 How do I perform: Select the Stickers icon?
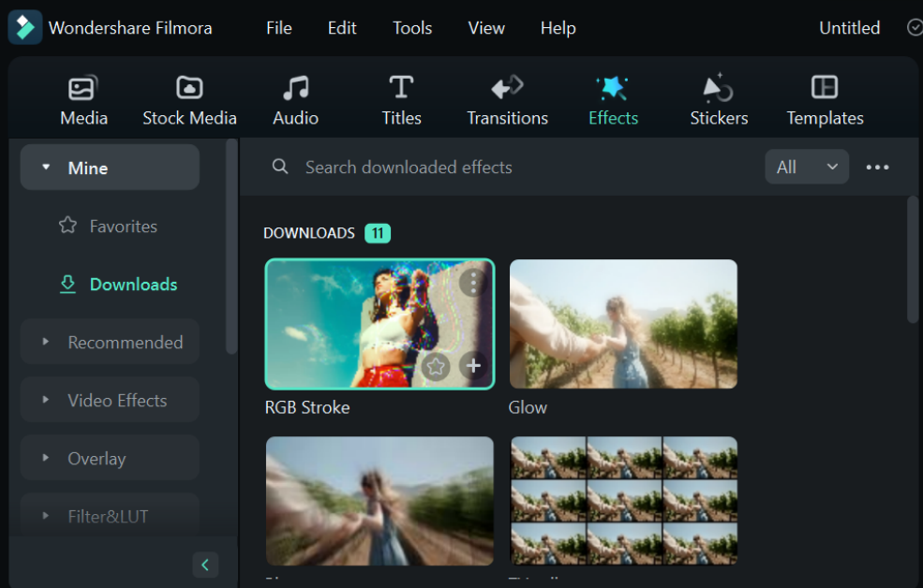pos(719,97)
